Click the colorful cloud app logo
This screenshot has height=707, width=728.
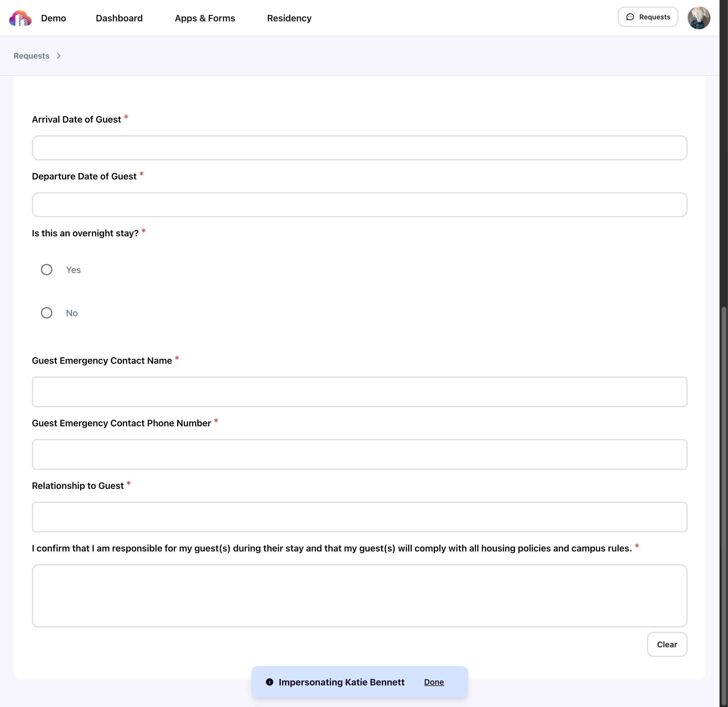click(x=20, y=18)
